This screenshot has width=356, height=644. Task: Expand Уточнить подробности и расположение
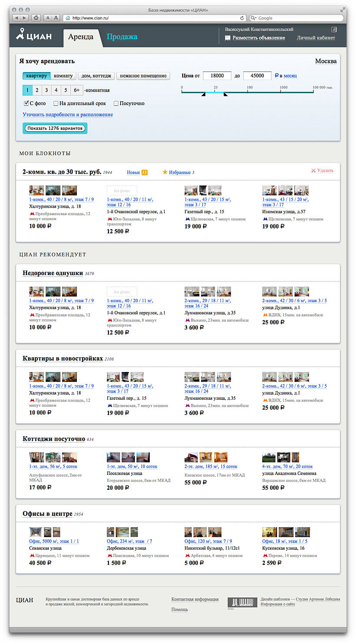point(68,115)
